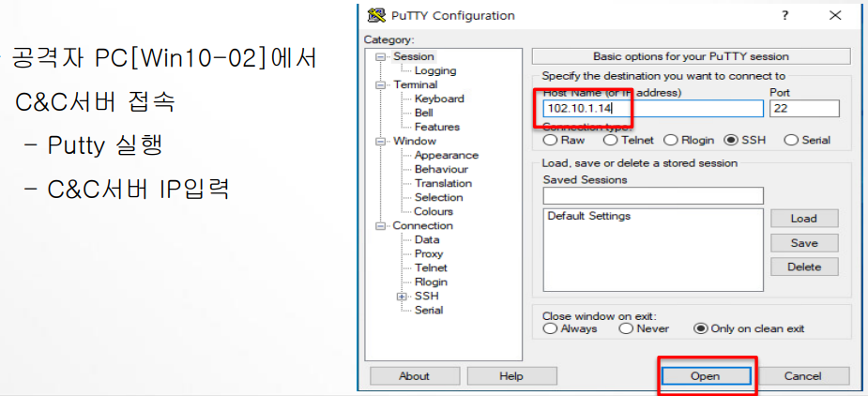The width and height of the screenshot is (868, 396).
Task: Collapse the Connection tree node
Action: pos(380,226)
